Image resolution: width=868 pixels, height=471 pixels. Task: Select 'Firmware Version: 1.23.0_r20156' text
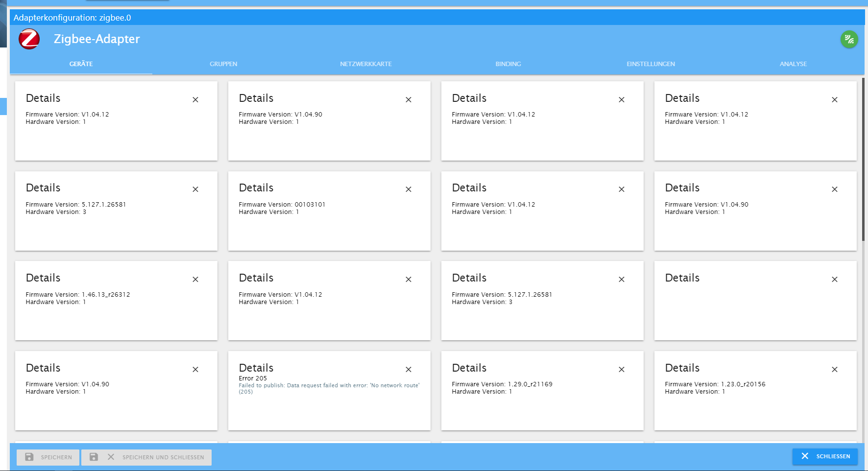click(x=715, y=384)
